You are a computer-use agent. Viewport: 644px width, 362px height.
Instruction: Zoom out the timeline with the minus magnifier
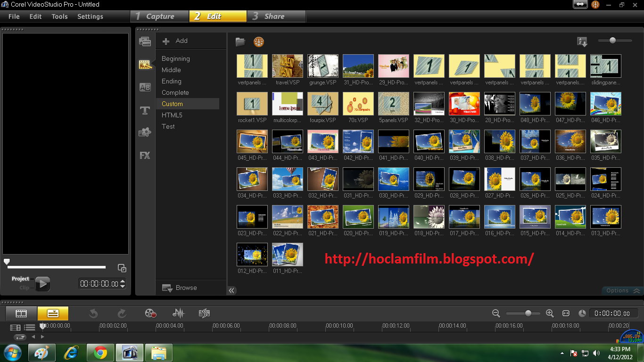pyautogui.click(x=496, y=313)
